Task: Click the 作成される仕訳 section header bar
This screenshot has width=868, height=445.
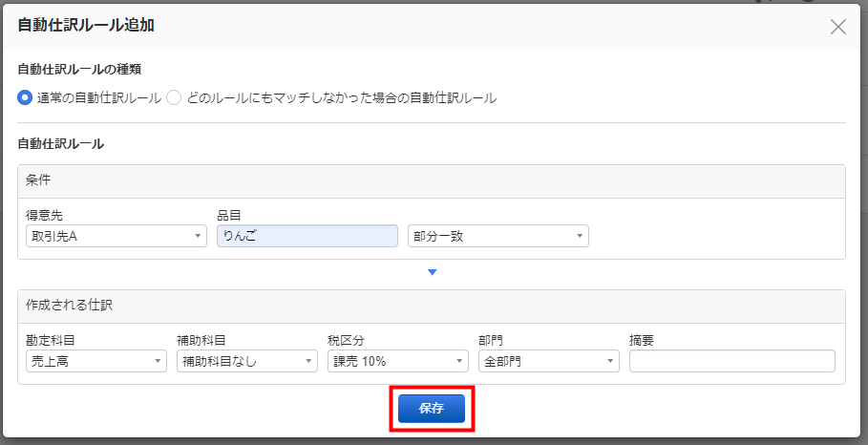Action: point(432,307)
